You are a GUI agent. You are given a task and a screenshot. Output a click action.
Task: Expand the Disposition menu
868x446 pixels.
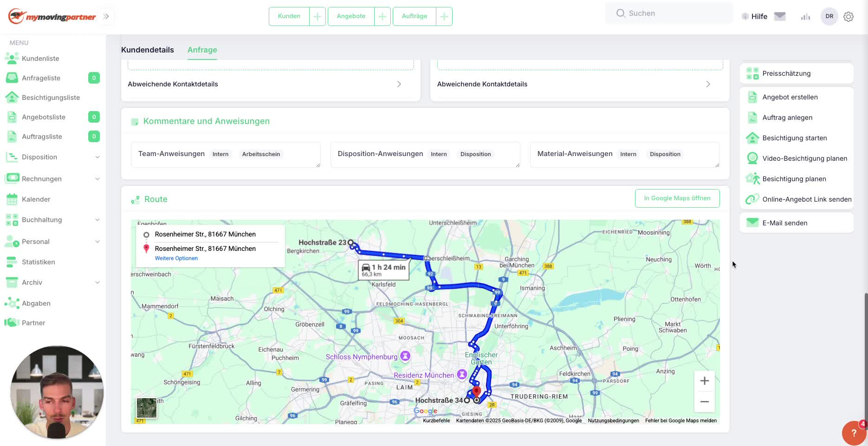[97, 157]
